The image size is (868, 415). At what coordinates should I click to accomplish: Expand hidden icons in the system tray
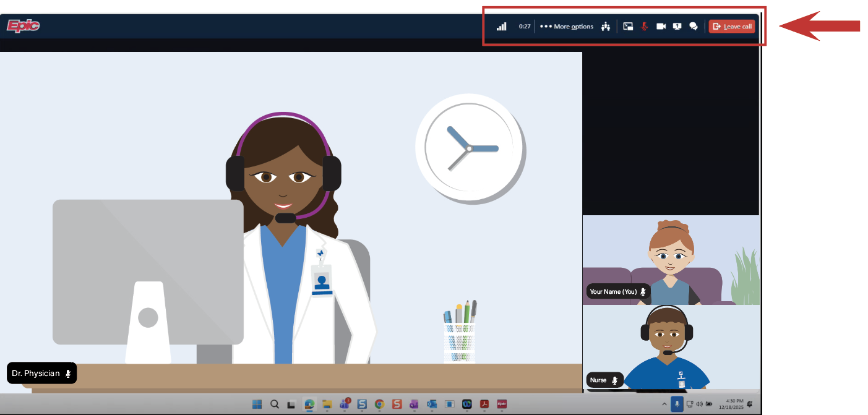tap(664, 404)
